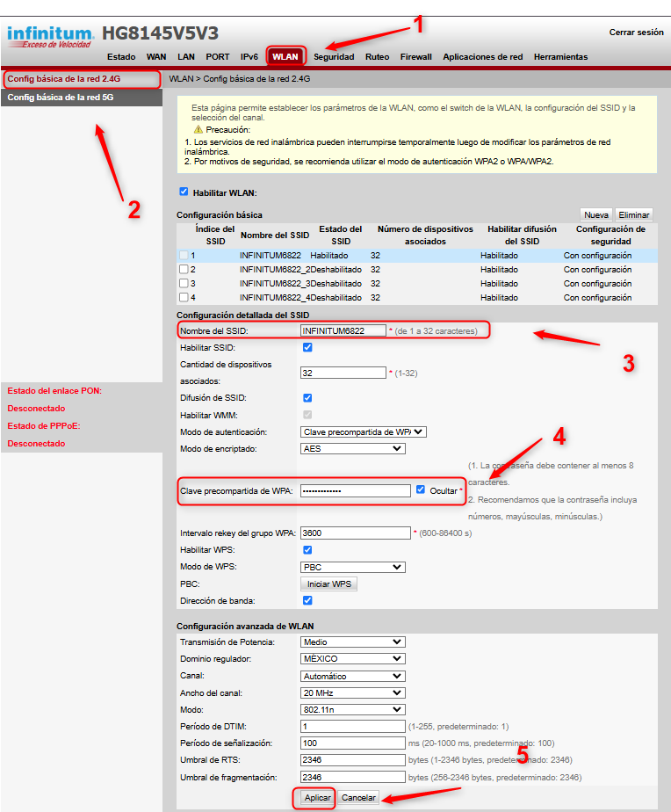Toggle the Ocultar password checkbox

(x=421, y=489)
